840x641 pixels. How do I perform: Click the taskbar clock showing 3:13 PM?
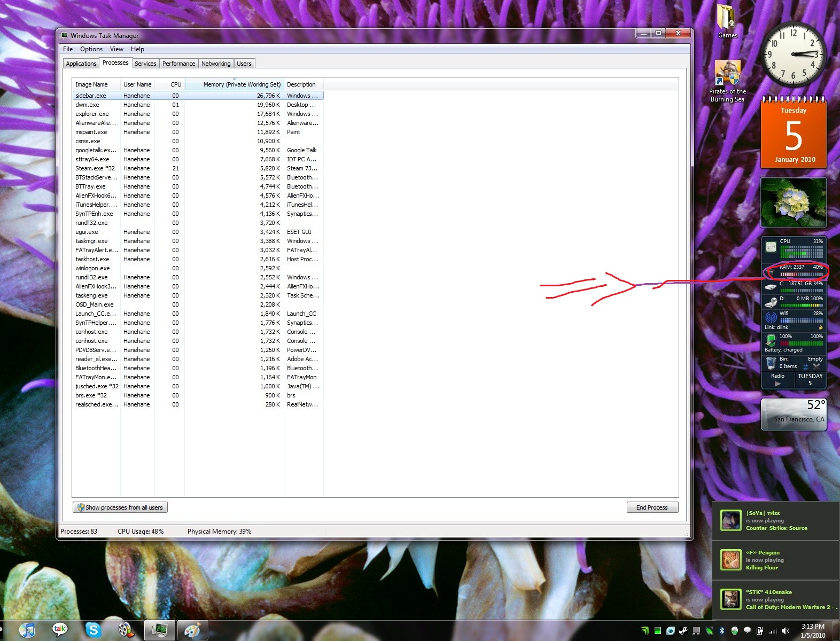click(x=813, y=631)
